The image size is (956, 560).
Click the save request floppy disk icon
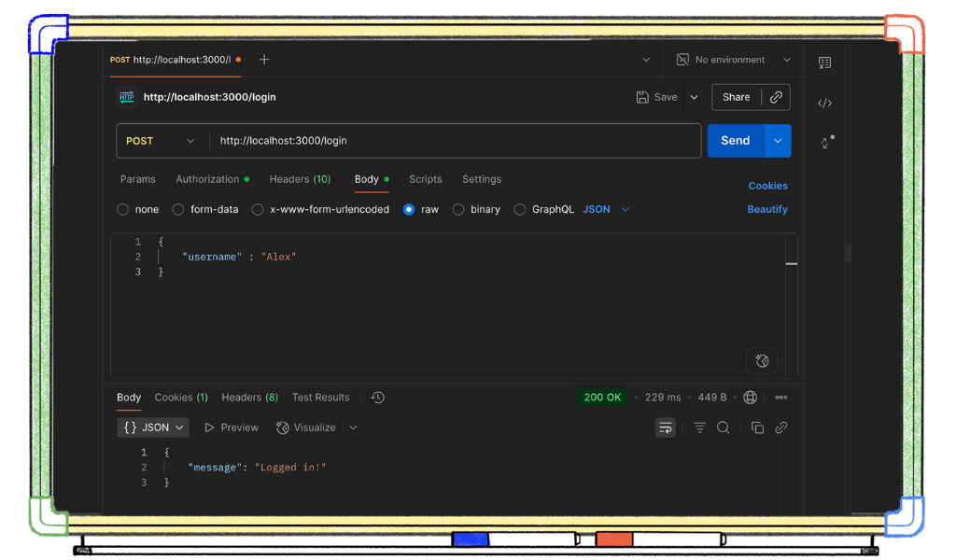point(641,96)
